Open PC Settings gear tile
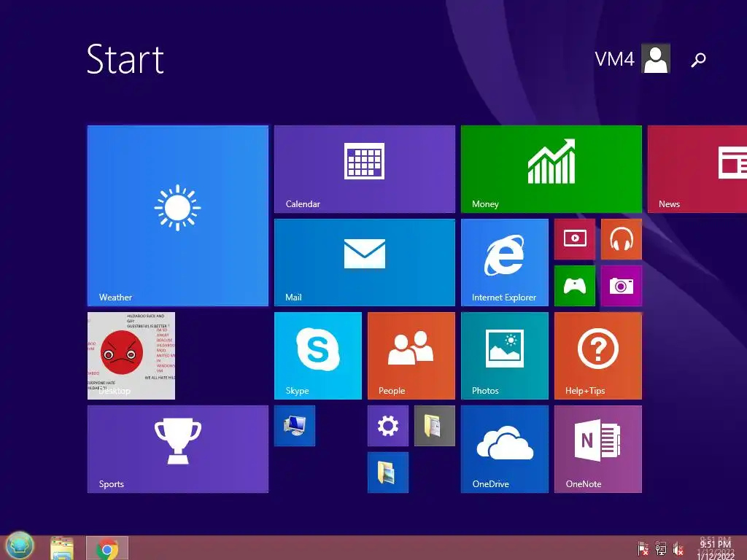Viewport: 747px width, 560px height. pos(388,426)
